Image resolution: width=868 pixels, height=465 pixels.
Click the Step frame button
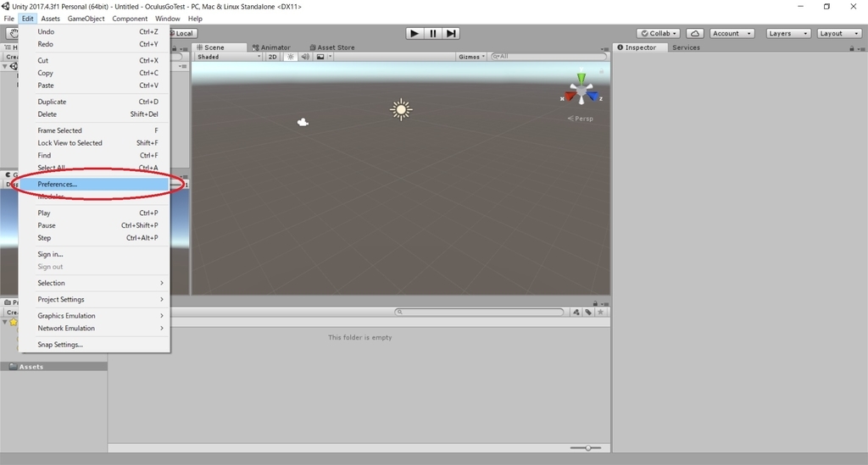(451, 33)
